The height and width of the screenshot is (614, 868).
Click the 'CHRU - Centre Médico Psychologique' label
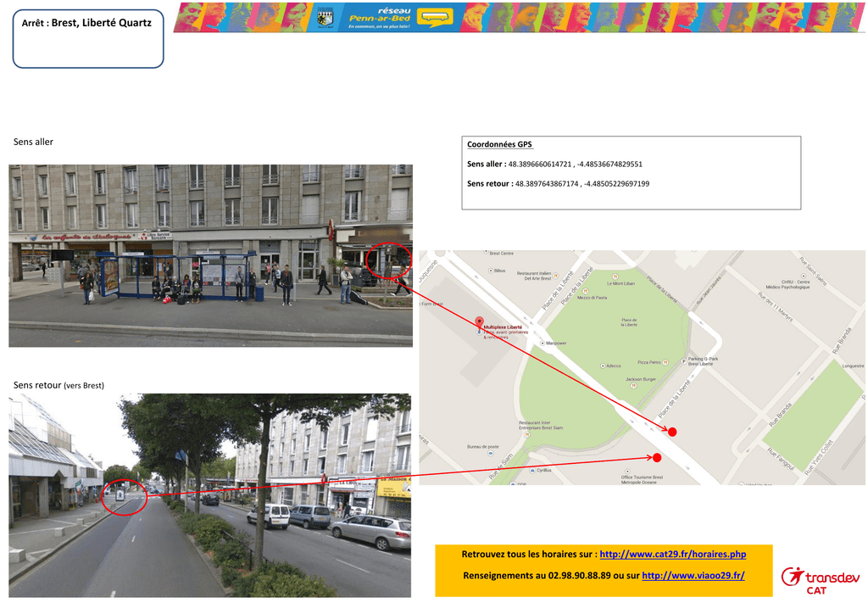coord(787,285)
